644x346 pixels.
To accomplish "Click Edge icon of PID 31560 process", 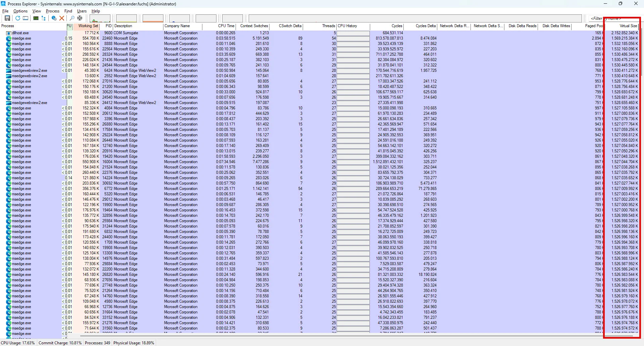I will point(9,328).
